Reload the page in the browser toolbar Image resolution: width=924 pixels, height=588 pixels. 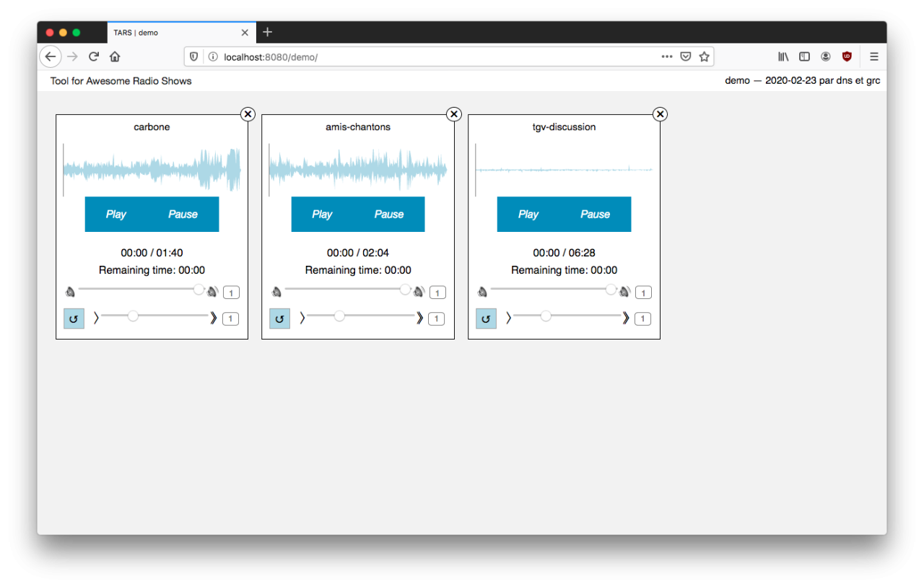tap(94, 56)
